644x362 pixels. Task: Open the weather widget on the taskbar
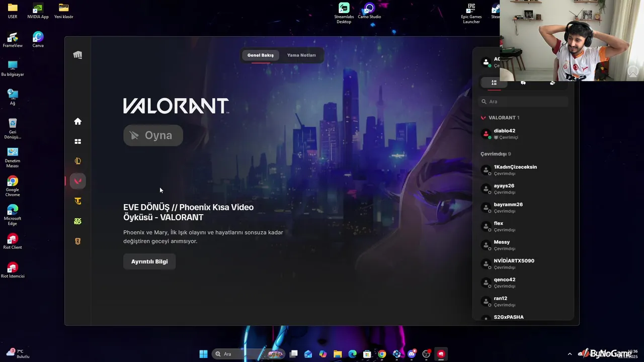click(x=18, y=353)
